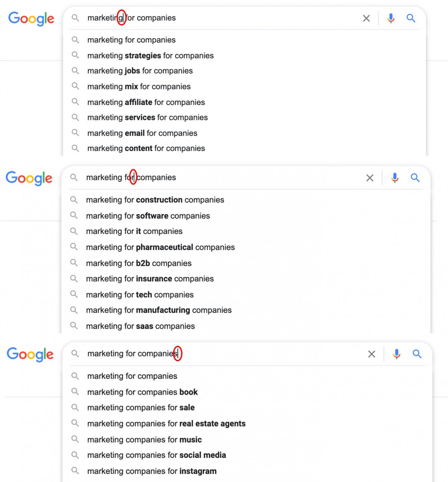Viewport: 448px width, 482px height.
Task: Click the microphone in bottom search bar
Action: click(396, 354)
